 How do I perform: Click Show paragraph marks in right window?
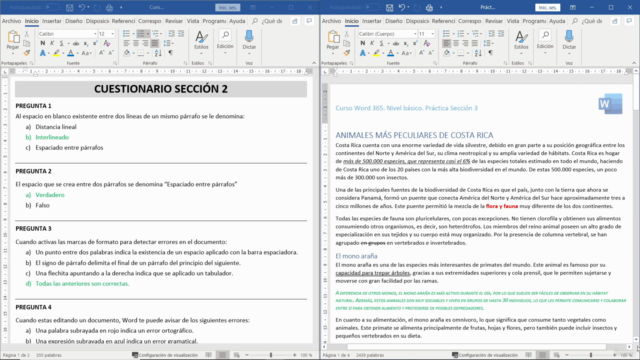coord(491,53)
